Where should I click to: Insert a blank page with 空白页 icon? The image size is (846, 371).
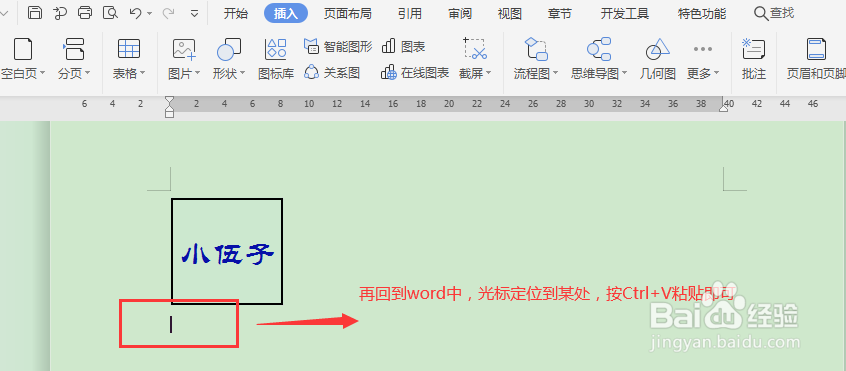click(x=23, y=49)
